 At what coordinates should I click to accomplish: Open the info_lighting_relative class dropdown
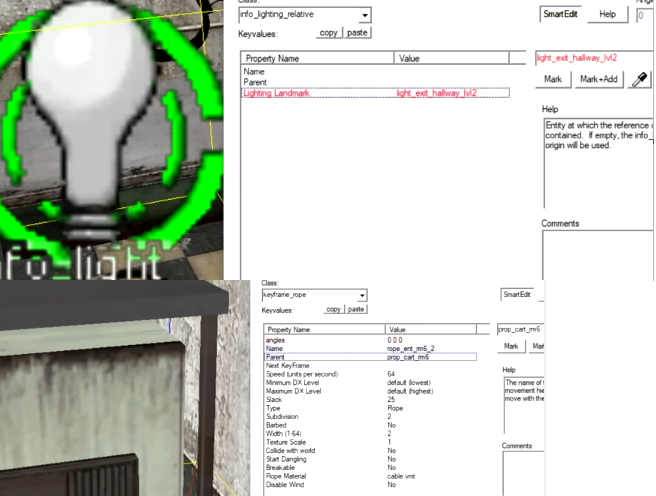pyautogui.click(x=365, y=15)
